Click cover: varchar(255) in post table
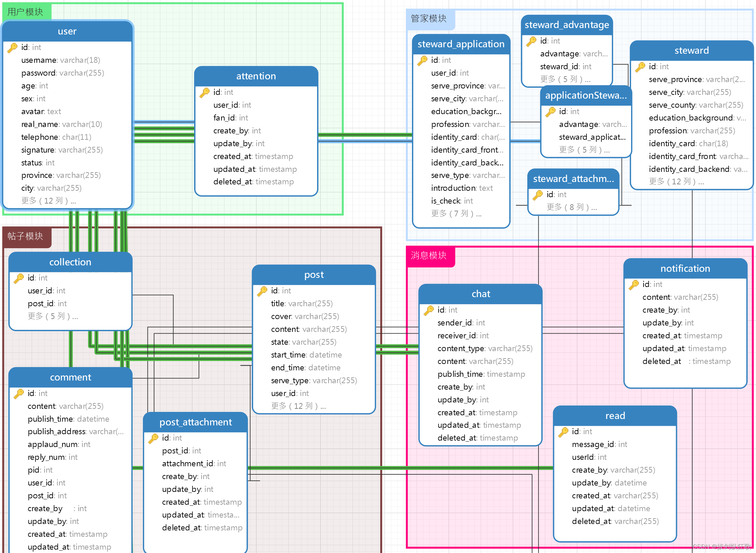The height and width of the screenshot is (553, 756). click(305, 317)
